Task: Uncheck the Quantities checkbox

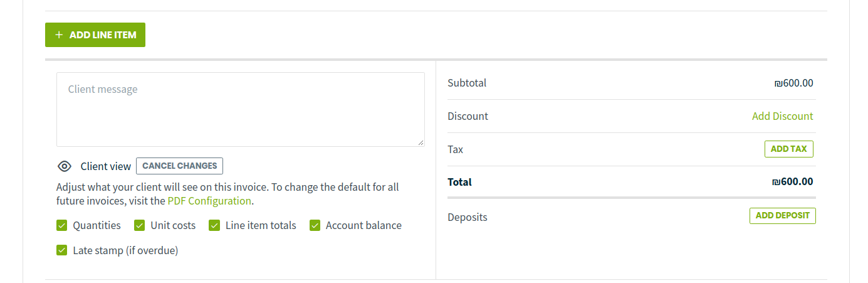Action: [62, 225]
